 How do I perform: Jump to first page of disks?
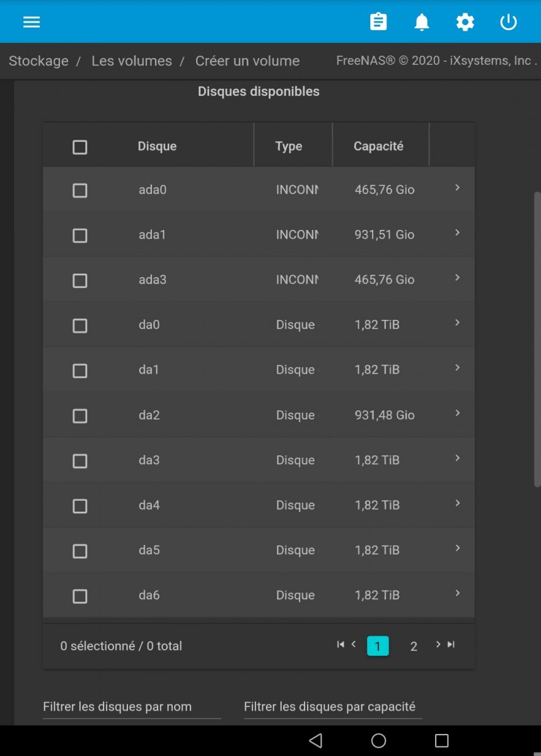pos(340,644)
